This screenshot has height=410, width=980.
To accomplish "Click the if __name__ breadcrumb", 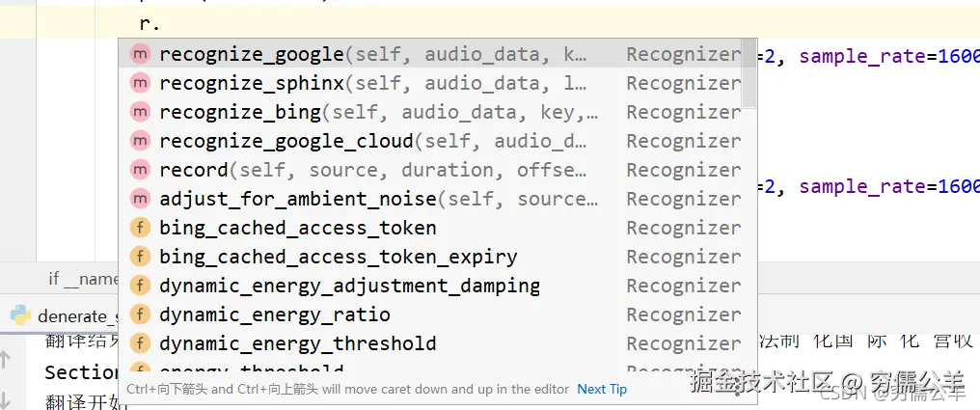I will click(83, 279).
